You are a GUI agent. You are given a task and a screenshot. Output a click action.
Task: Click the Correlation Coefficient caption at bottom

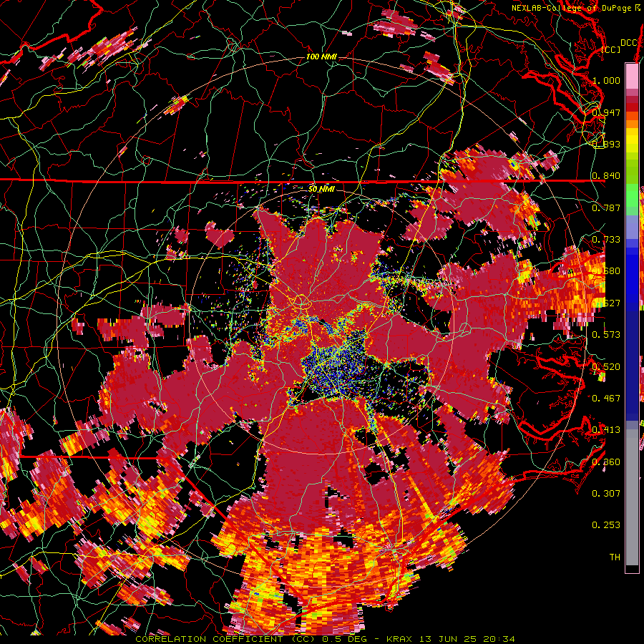[x=325, y=639]
